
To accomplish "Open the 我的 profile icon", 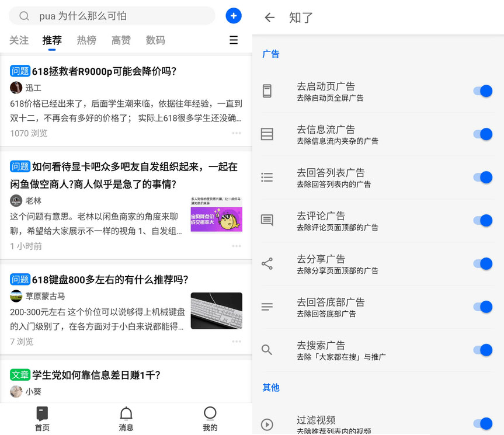I will (210, 413).
